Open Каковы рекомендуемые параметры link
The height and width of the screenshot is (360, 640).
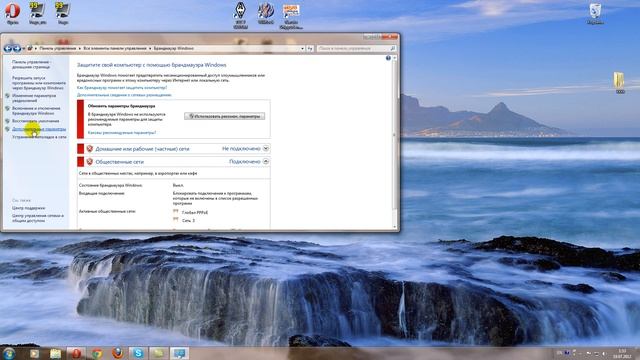pyautogui.click(x=122, y=133)
